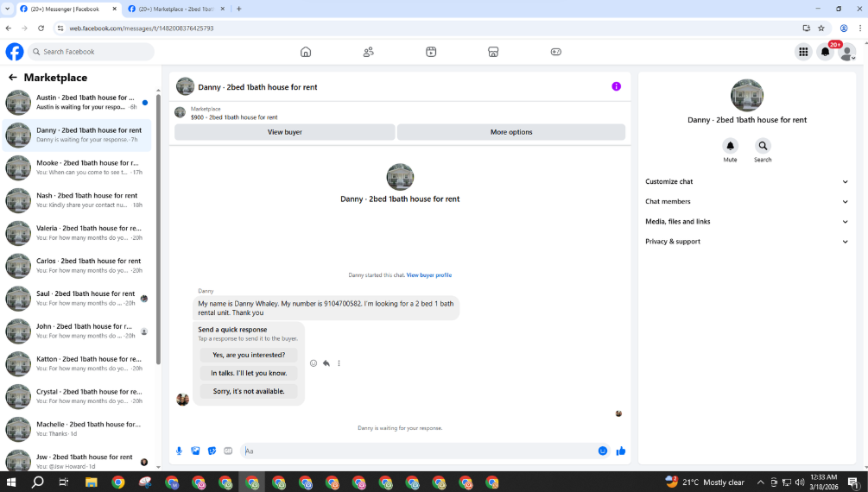Click the More options button
Image resolution: width=868 pixels, height=492 pixels.
(x=511, y=132)
